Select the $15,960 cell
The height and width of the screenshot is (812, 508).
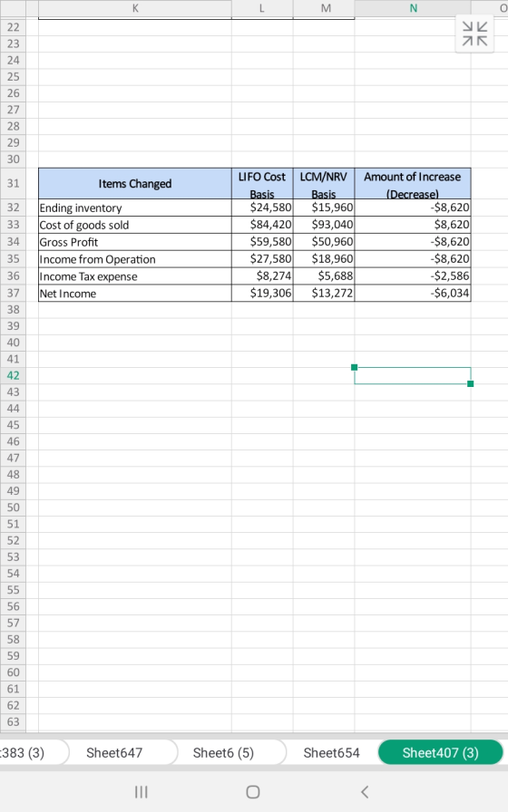324,208
